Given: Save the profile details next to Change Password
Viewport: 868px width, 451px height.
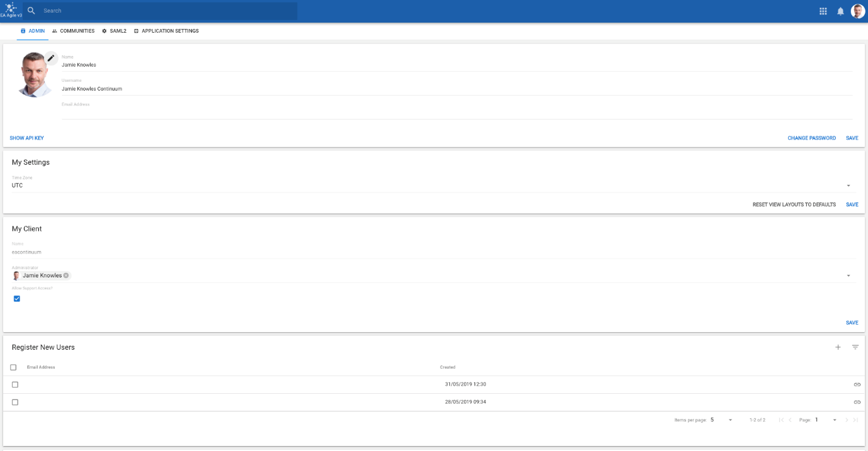Looking at the screenshot, I should pyautogui.click(x=852, y=138).
